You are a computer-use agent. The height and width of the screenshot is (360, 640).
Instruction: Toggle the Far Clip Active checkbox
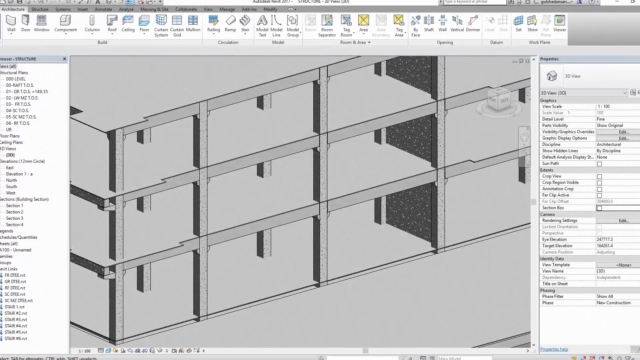coord(599,196)
